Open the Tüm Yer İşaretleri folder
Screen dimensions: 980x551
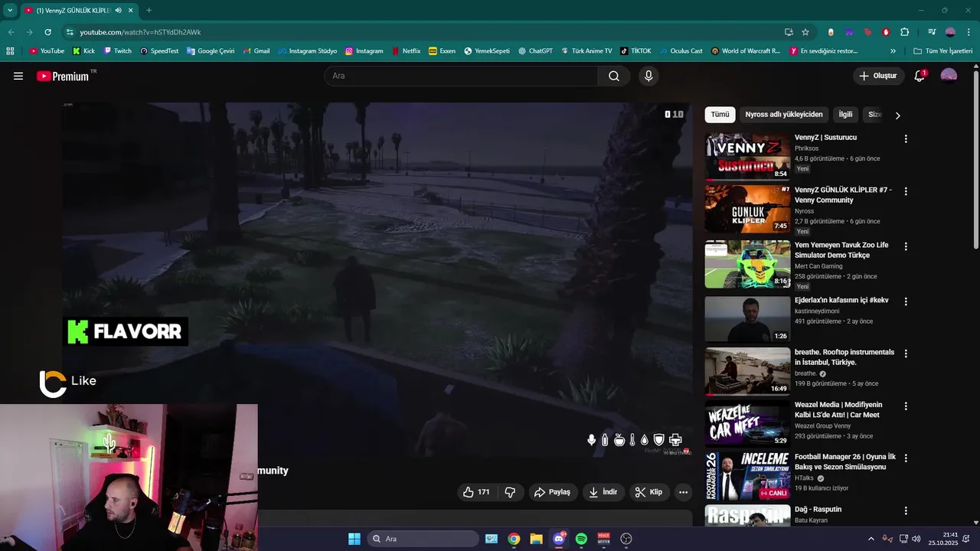click(942, 51)
